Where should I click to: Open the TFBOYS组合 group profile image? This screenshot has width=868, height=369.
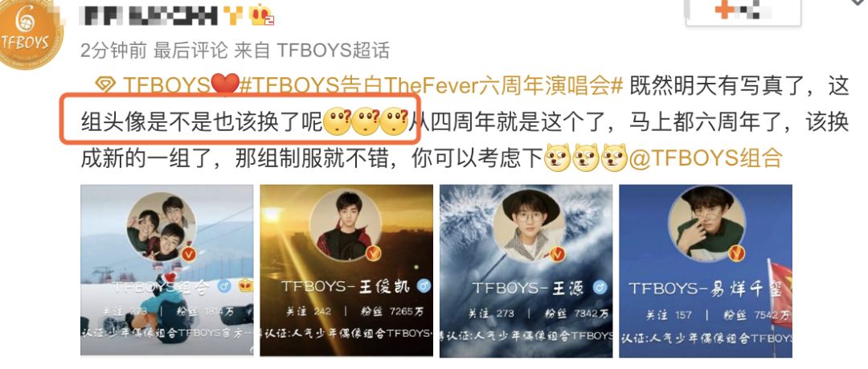pos(167,270)
